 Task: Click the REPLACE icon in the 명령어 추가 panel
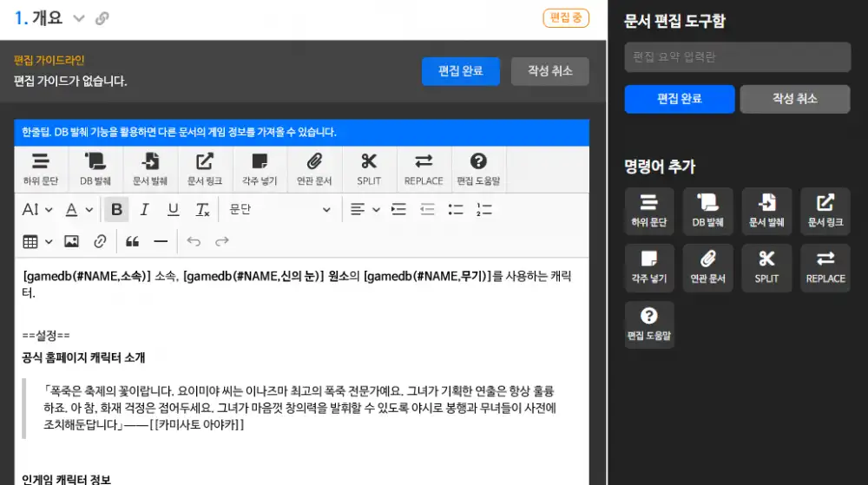(x=825, y=265)
